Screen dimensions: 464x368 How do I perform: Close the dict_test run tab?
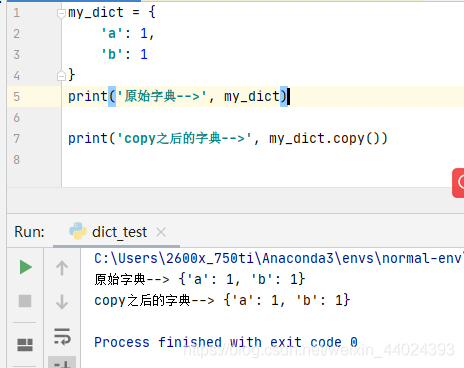[161, 232]
